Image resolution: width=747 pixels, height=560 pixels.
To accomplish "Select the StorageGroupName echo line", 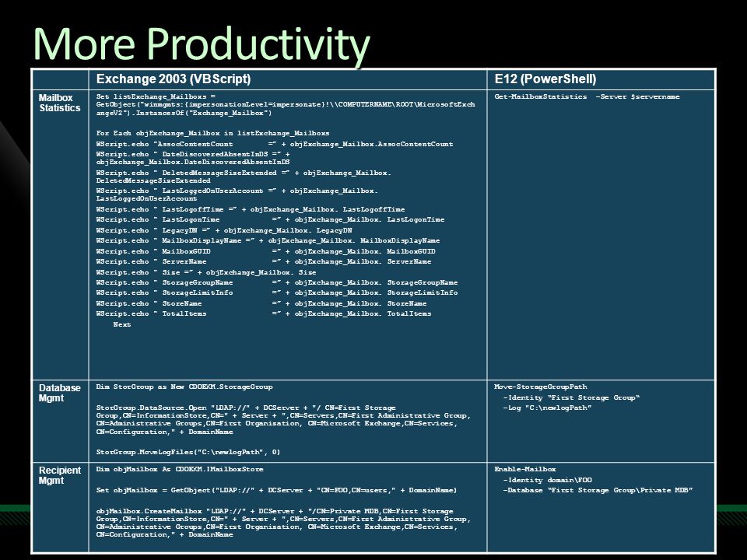I will [277, 283].
